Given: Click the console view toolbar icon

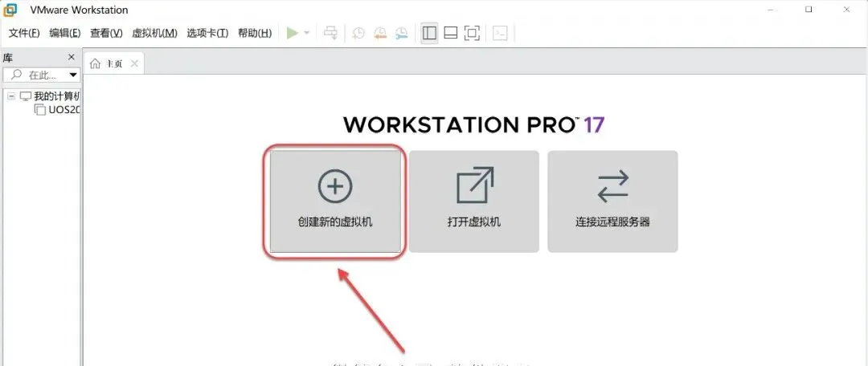Looking at the screenshot, I should (x=501, y=33).
